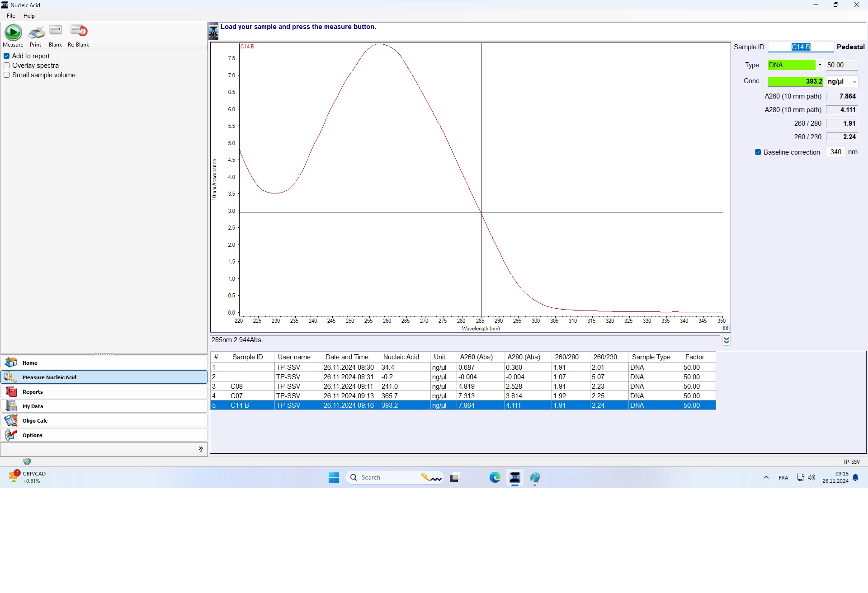Open the File menu
The image size is (868, 593).
tap(11, 16)
